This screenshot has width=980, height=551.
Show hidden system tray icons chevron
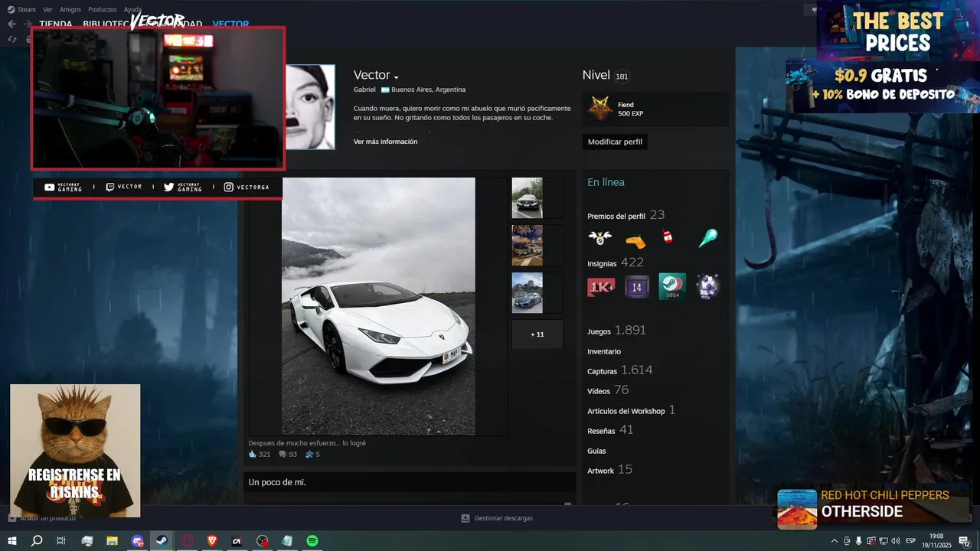[x=835, y=540]
